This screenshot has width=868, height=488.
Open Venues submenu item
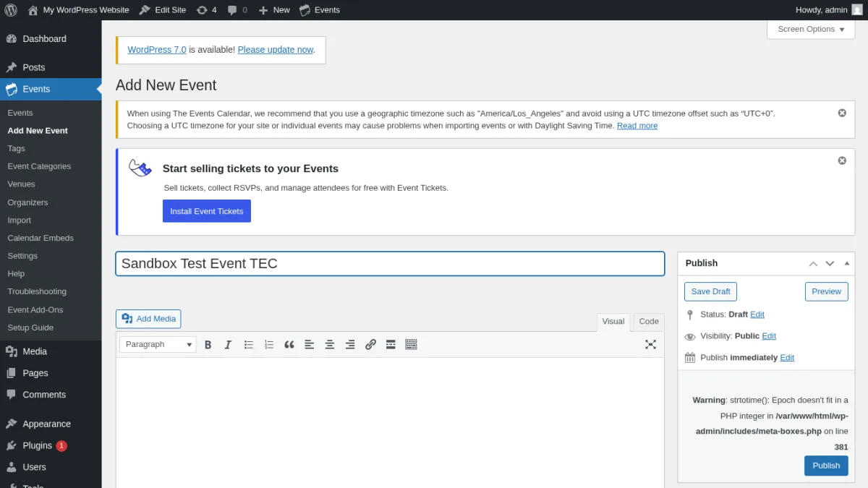tap(21, 184)
